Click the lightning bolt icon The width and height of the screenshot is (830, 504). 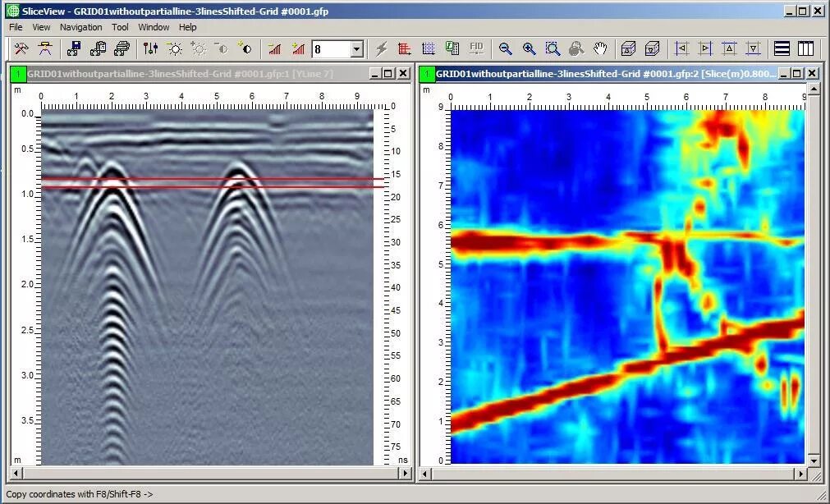tap(381, 48)
